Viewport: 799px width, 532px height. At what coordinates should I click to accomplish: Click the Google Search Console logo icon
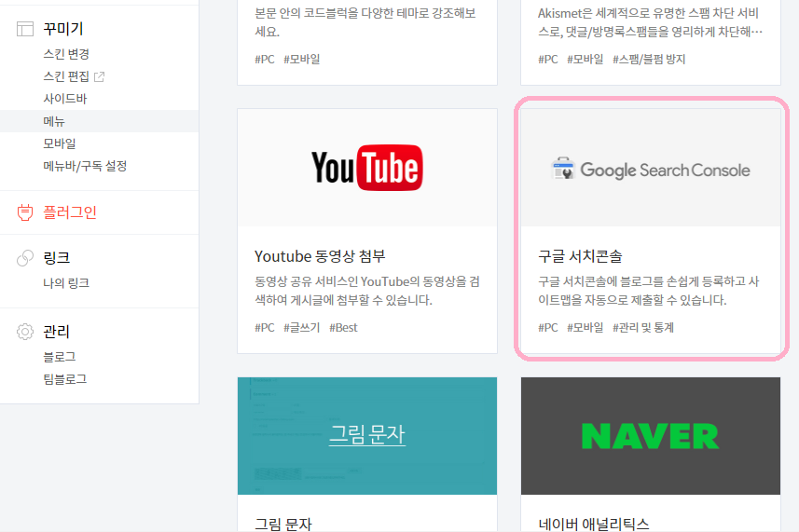coord(563,169)
